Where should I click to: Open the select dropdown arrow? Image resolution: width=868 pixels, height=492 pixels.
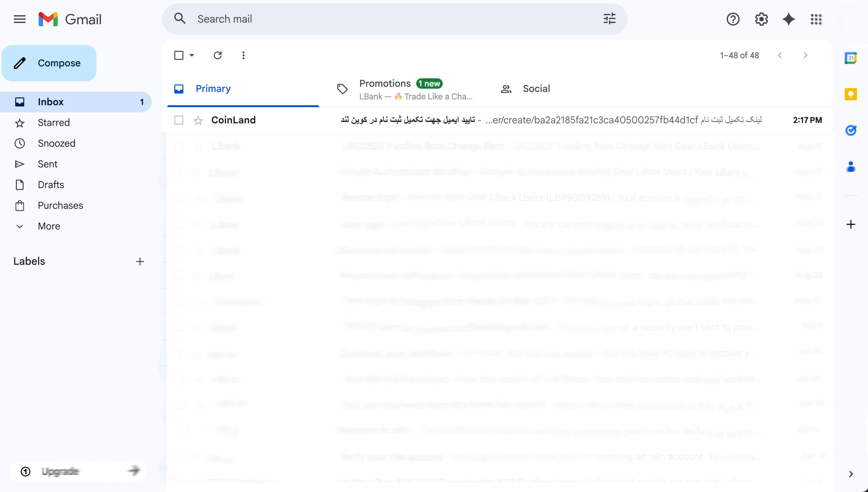192,55
